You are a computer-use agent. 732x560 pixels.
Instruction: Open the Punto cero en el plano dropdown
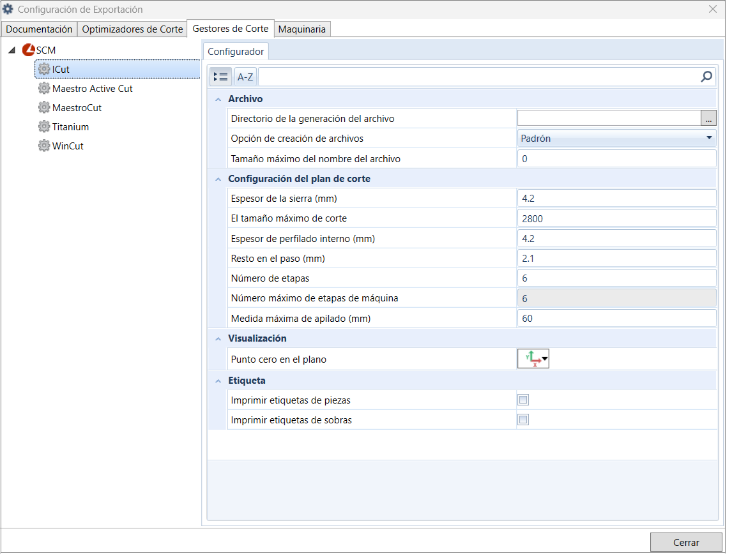[533, 359]
